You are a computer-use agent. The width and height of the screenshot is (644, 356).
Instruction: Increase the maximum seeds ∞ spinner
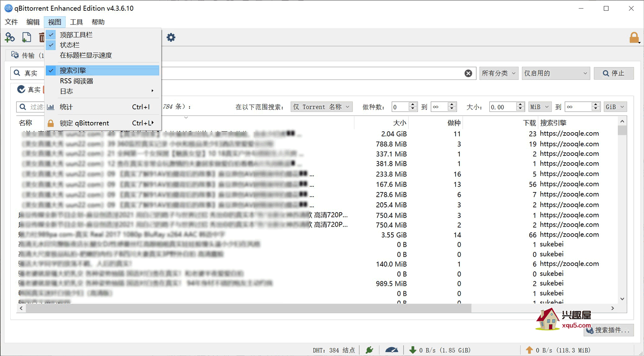click(452, 104)
